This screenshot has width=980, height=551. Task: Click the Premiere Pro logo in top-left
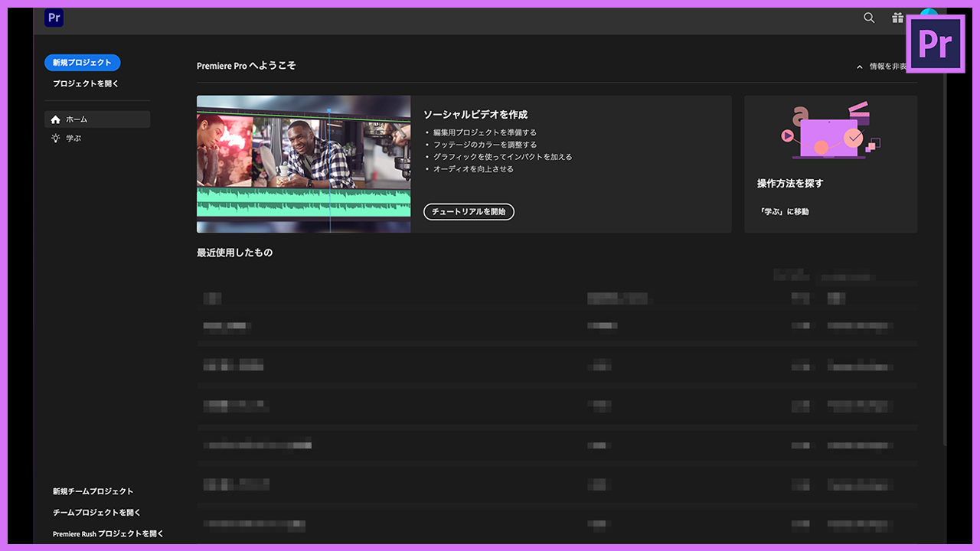click(x=54, y=18)
